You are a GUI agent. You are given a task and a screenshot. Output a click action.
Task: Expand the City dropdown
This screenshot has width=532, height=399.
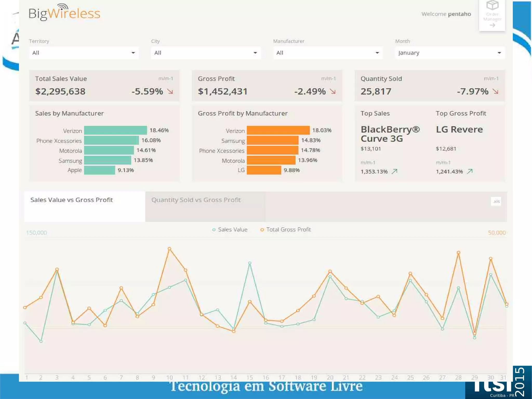coord(205,53)
